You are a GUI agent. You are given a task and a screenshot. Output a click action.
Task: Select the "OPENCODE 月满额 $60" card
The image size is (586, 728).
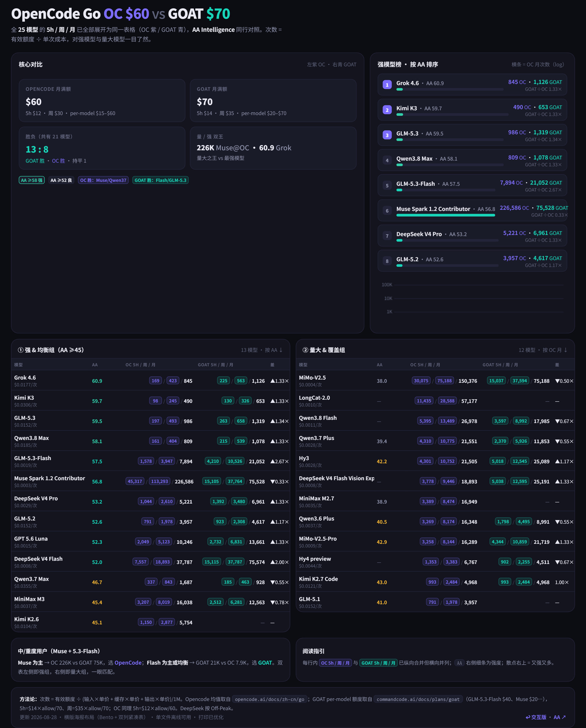point(102,101)
